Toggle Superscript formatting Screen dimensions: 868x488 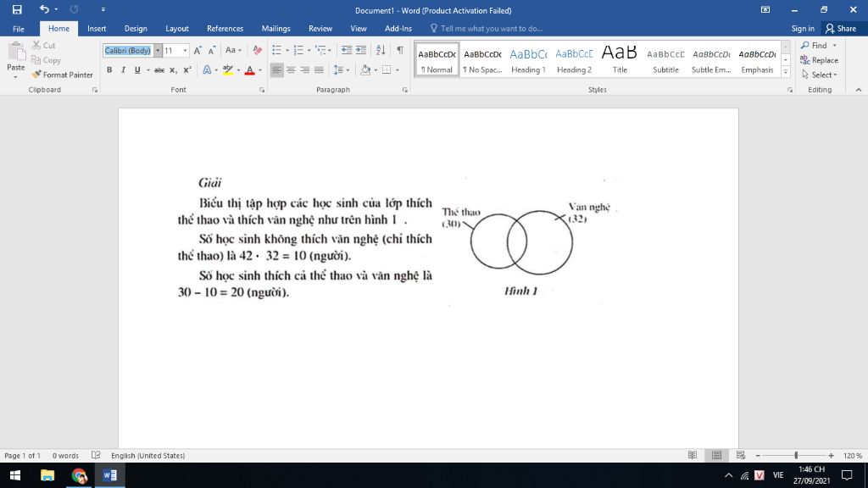(187, 69)
